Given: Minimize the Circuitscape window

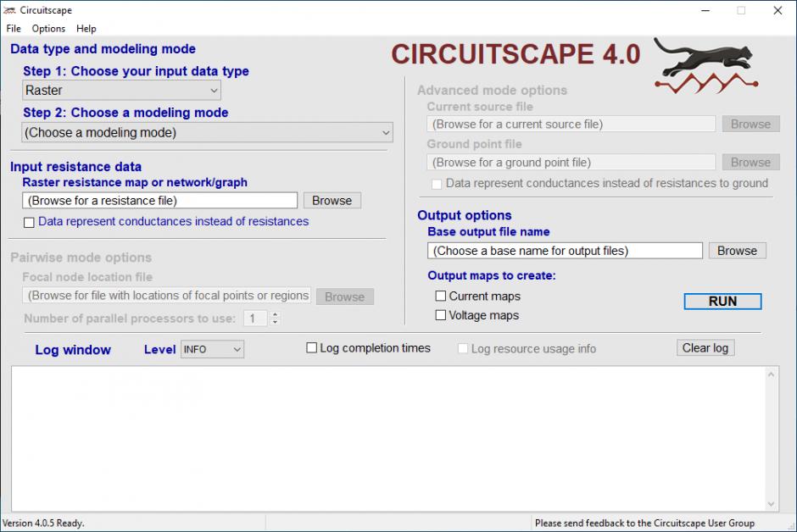Looking at the screenshot, I should [705, 10].
